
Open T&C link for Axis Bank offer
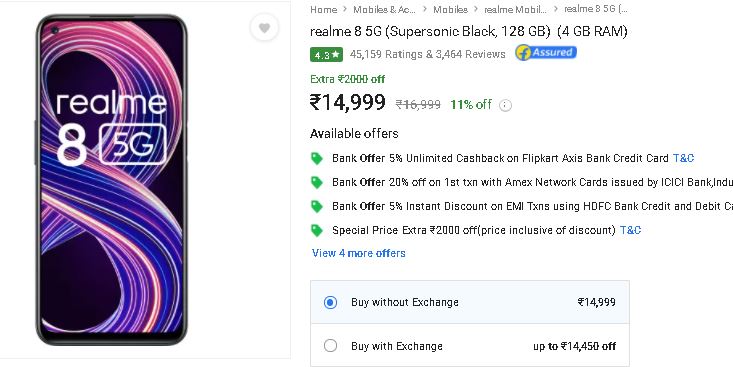(x=683, y=158)
